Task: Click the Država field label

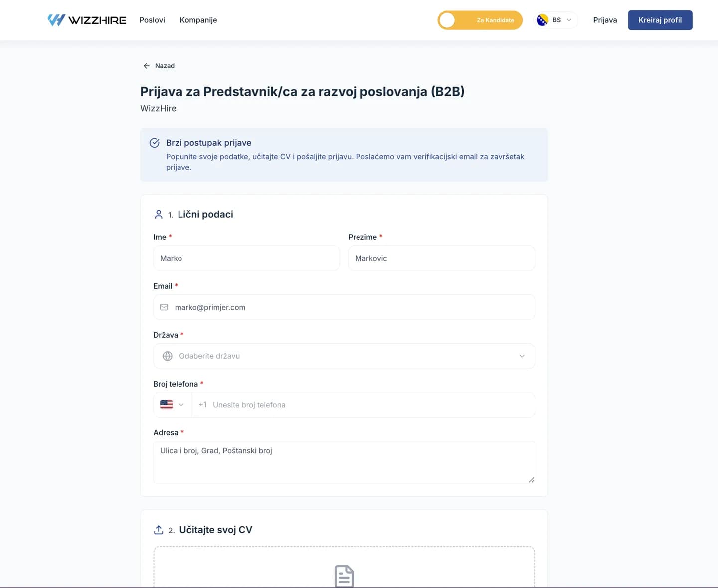Action: (x=166, y=335)
